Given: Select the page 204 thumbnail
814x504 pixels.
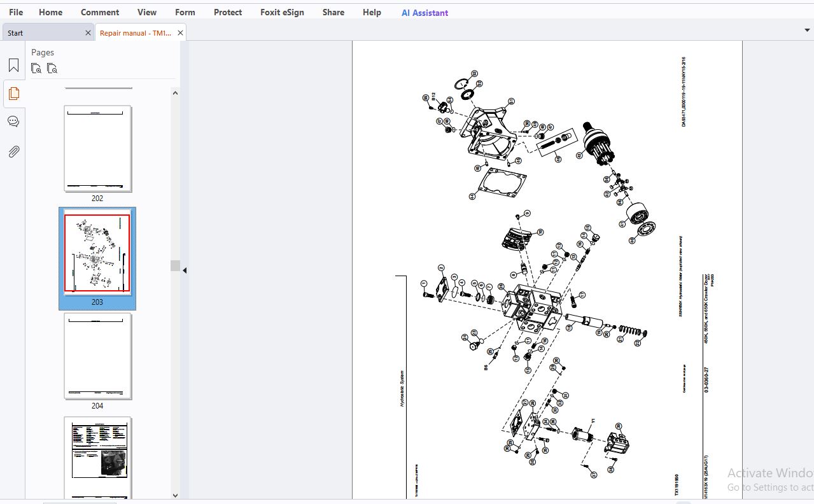Looking at the screenshot, I should point(97,356).
